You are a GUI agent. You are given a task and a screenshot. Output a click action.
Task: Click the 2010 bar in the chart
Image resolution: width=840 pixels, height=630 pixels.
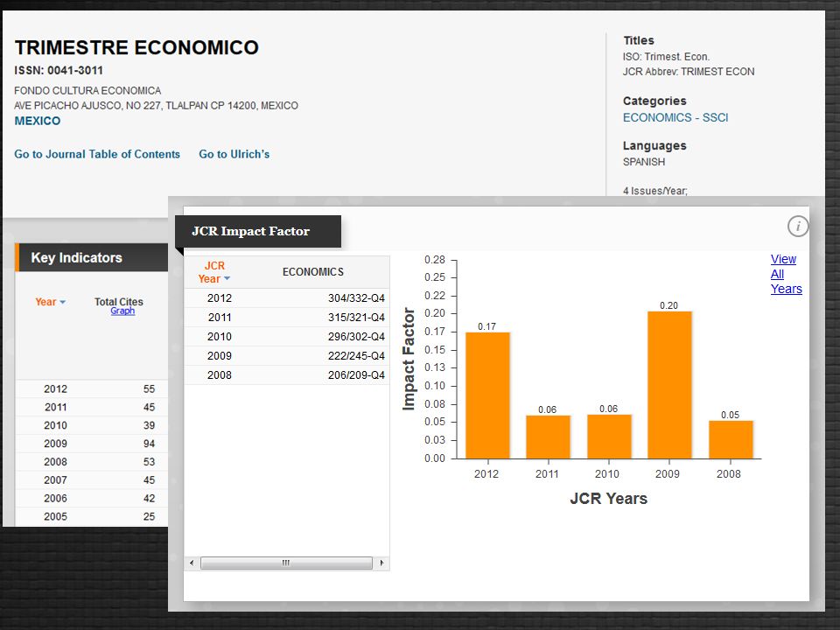[609, 436]
